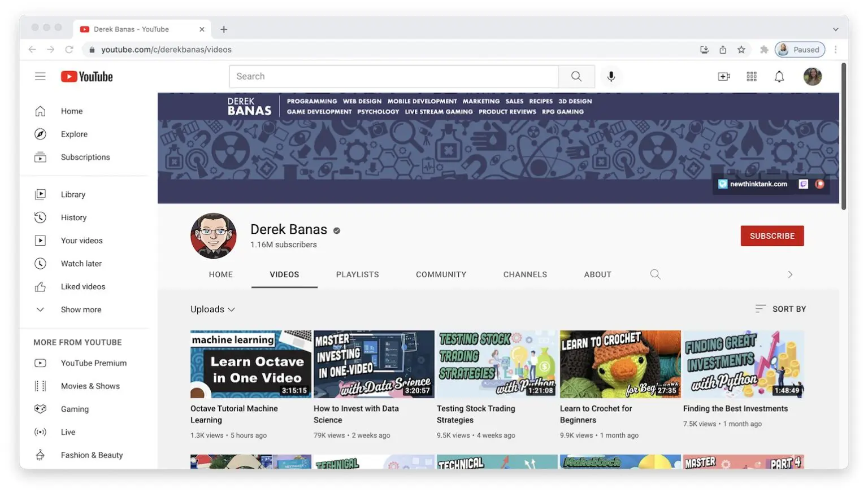Open the notifications bell
Image resolution: width=868 pixels, height=493 pixels.
click(779, 76)
